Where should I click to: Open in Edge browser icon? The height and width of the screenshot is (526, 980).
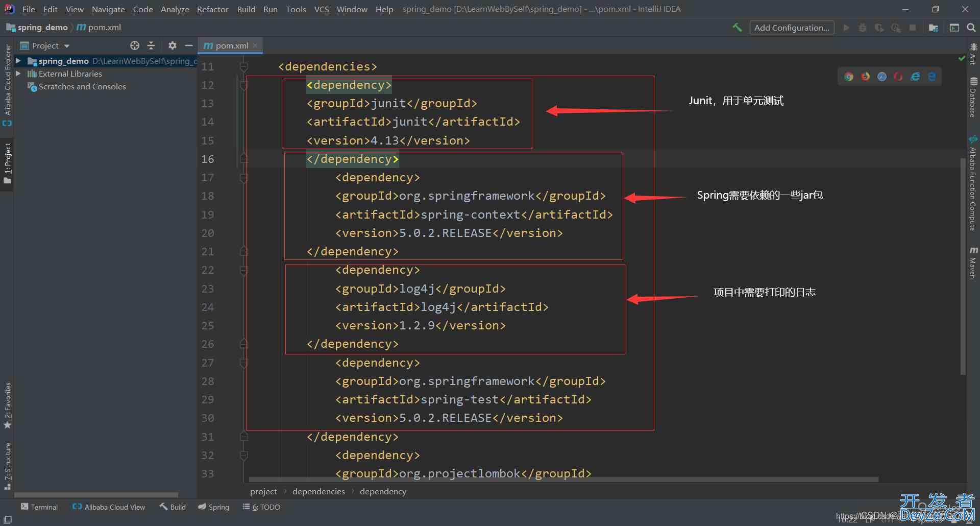[x=932, y=77]
